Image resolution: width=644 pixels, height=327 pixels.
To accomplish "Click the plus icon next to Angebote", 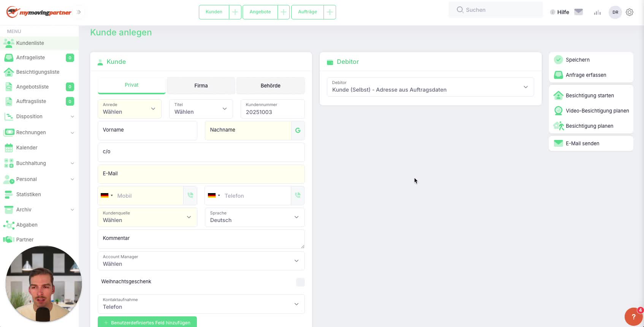I will coord(284,12).
